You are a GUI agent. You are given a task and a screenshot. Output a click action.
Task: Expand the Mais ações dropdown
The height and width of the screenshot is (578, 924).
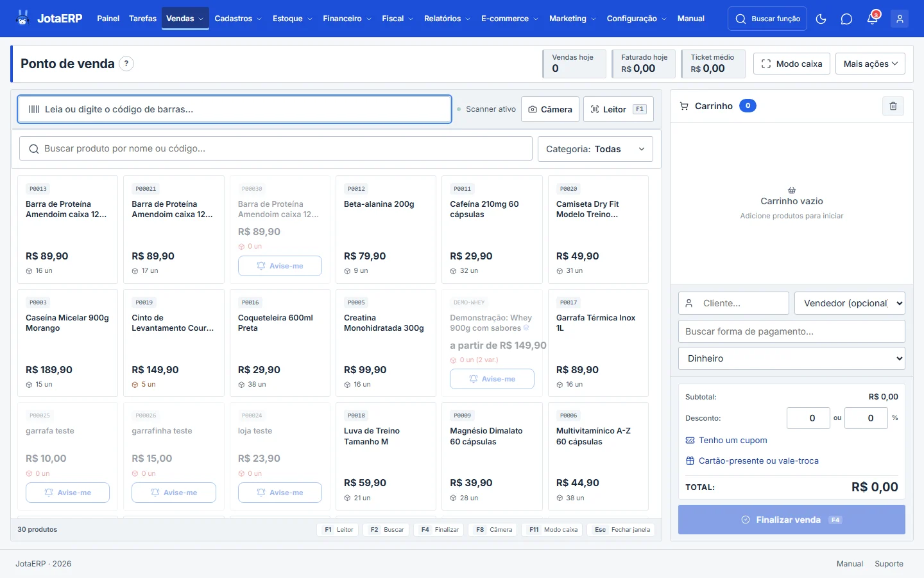point(870,64)
